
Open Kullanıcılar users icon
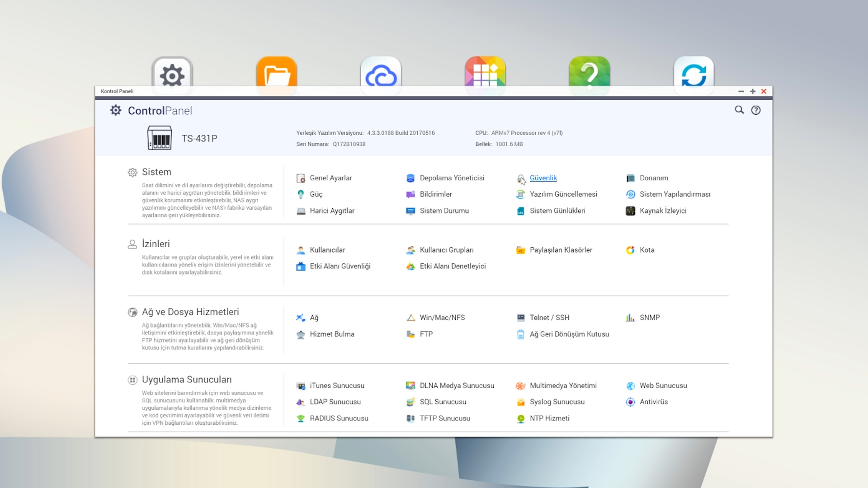coord(301,250)
